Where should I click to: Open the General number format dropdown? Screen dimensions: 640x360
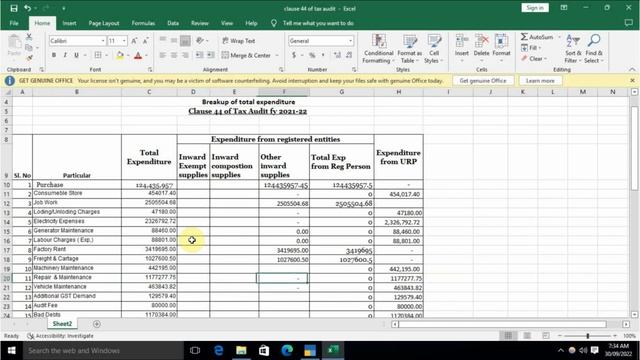click(x=350, y=41)
